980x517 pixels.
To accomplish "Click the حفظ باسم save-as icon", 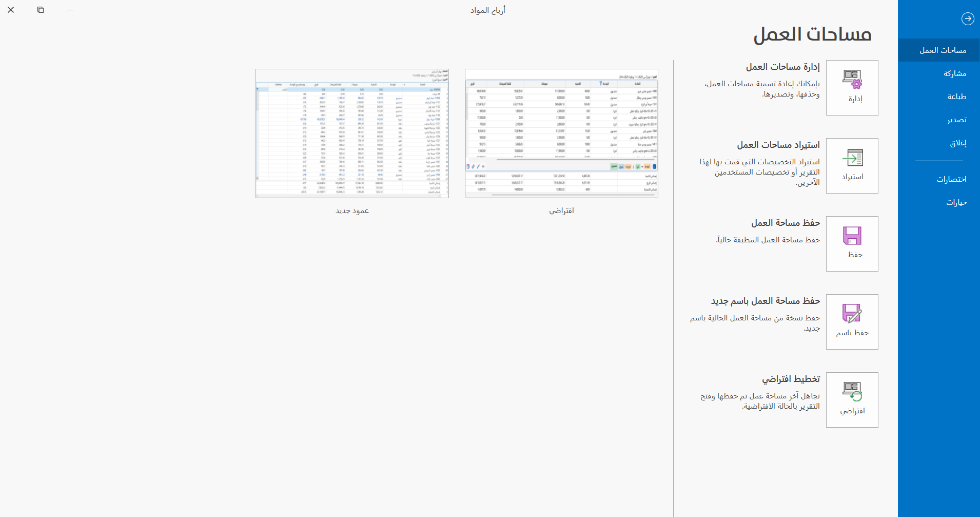I will pos(852,322).
